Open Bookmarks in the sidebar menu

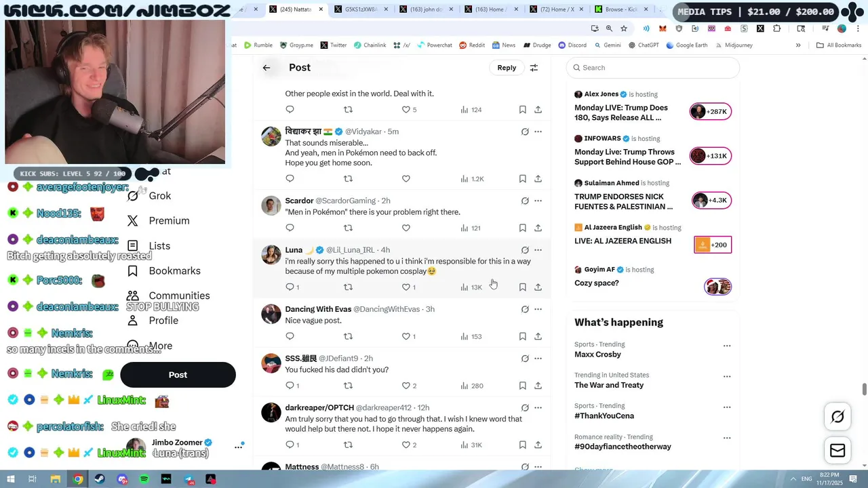(174, 271)
